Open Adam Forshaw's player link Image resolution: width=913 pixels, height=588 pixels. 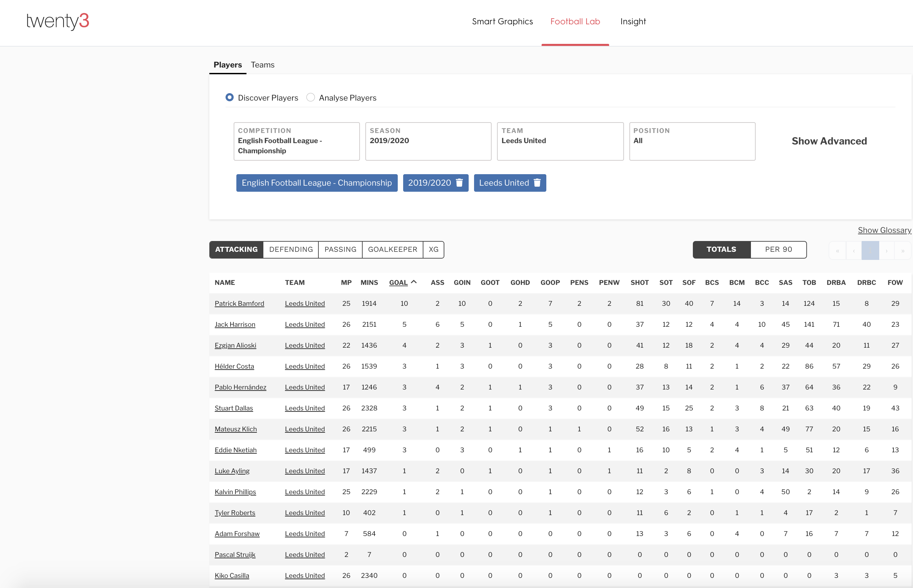point(237,534)
